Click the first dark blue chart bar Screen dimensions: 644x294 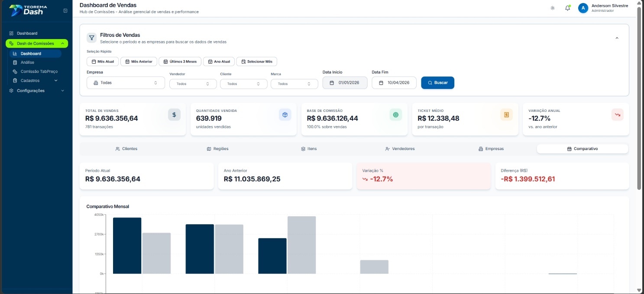(x=127, y=245)
